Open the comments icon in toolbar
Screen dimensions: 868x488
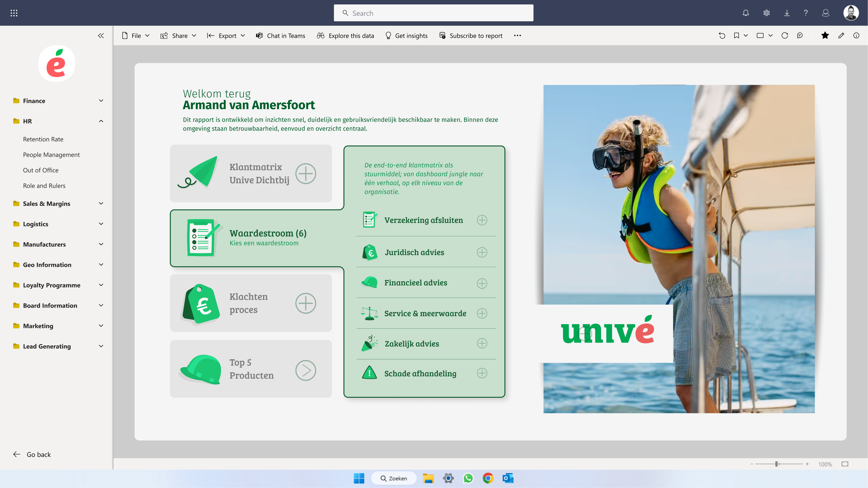pos(800,35)
